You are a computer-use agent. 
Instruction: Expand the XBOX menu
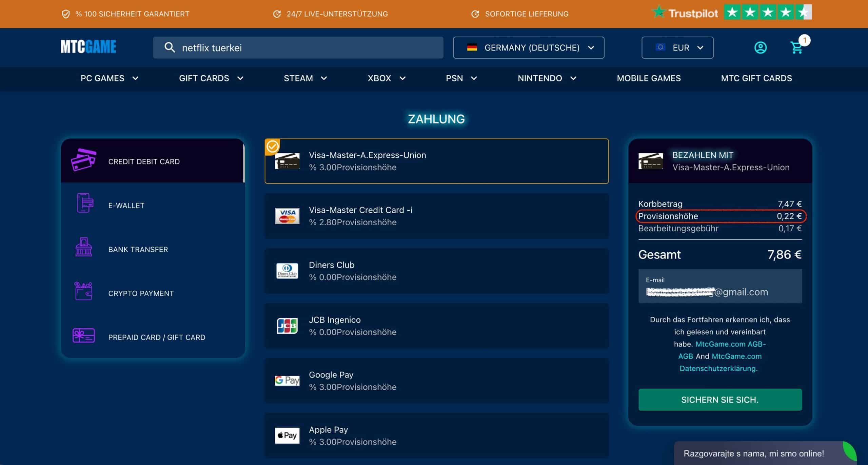387,78
